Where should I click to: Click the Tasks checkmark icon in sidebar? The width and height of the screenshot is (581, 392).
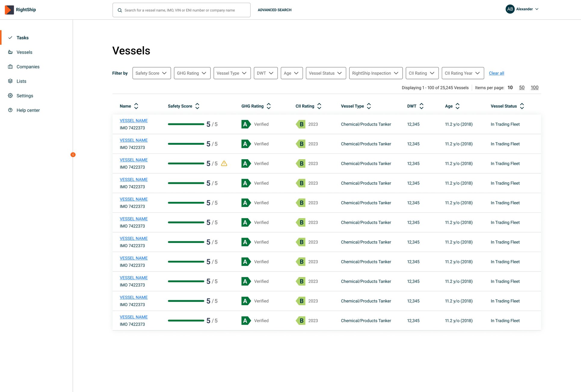tap(11, 38)
